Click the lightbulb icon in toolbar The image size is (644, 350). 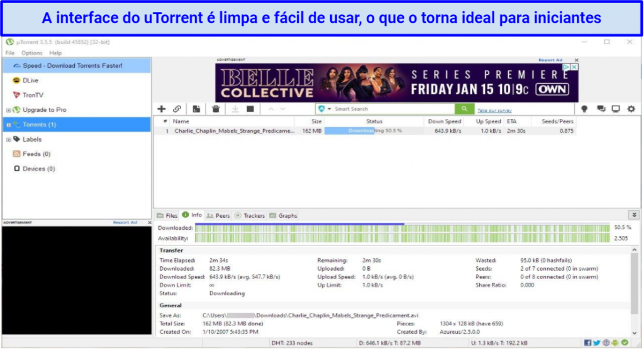(x=584, y=109)
